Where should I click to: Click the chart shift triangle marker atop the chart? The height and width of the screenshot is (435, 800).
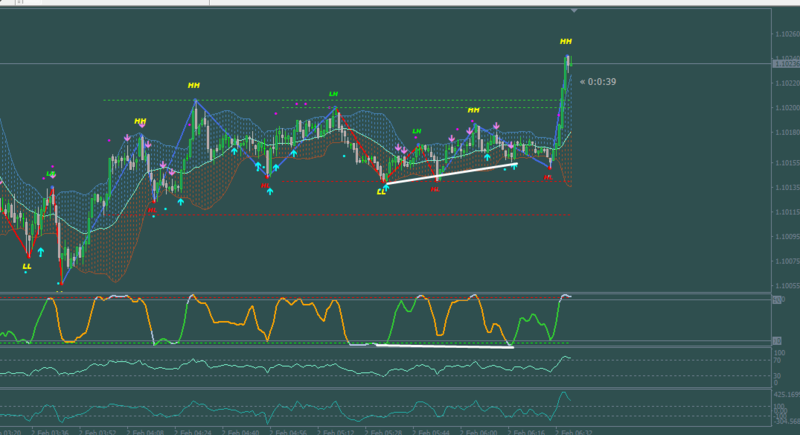pos(574,10)
